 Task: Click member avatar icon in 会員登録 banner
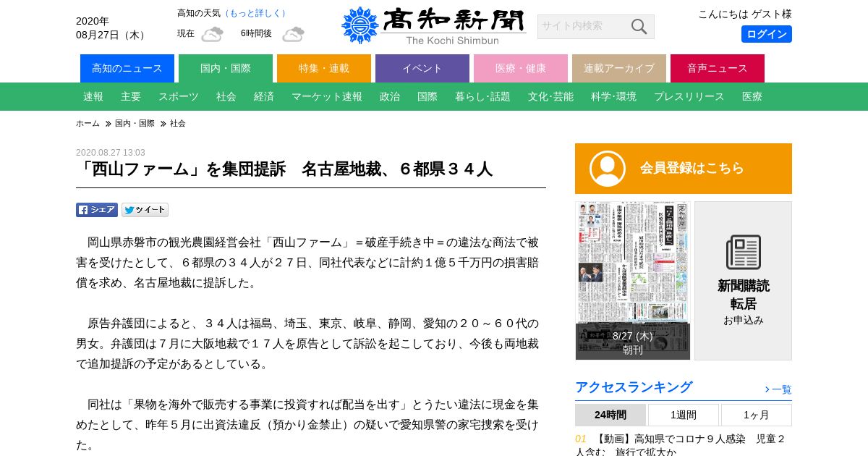(x=608, y=169)
